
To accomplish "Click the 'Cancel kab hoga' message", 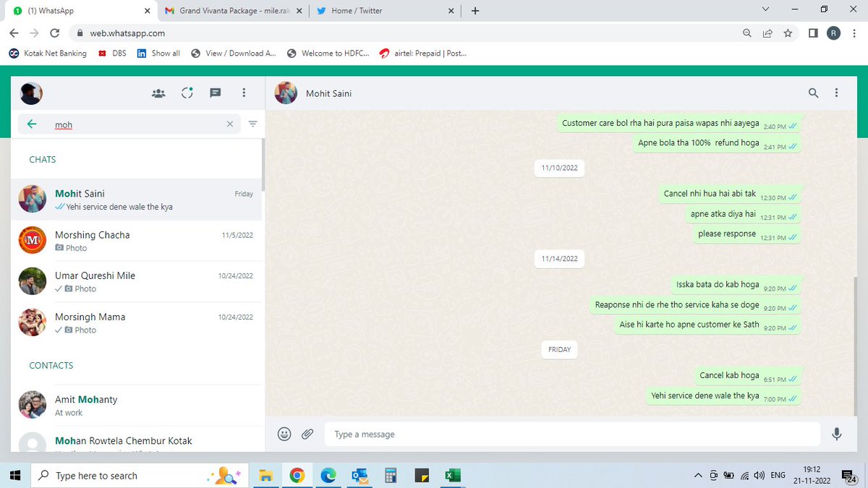I will pos(748,376).
